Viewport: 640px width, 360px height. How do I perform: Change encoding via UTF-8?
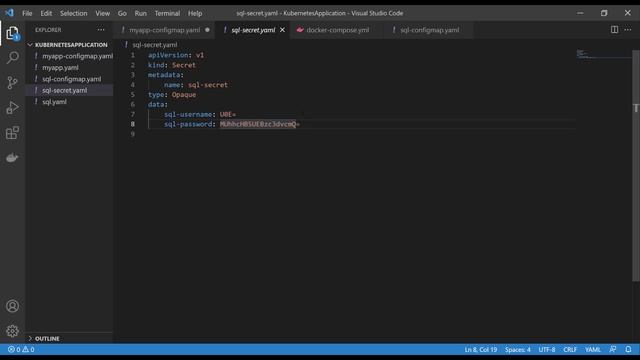click(x=547, y=349)
